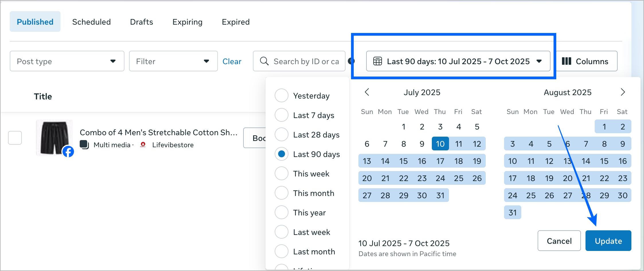The height and width of the screenshot is (271, 644).
Task: Clear the applied filters
Action: tap(232, 61)
